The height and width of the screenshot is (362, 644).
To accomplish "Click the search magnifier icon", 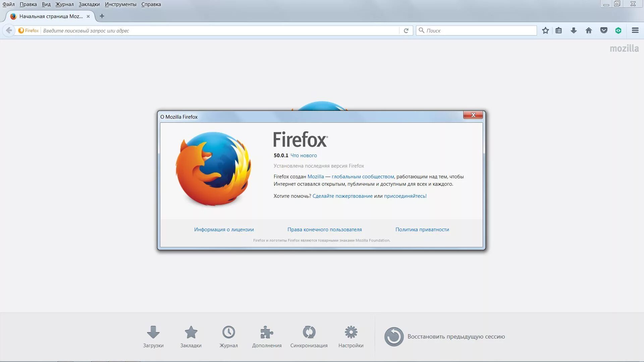I will click(421, 31).
